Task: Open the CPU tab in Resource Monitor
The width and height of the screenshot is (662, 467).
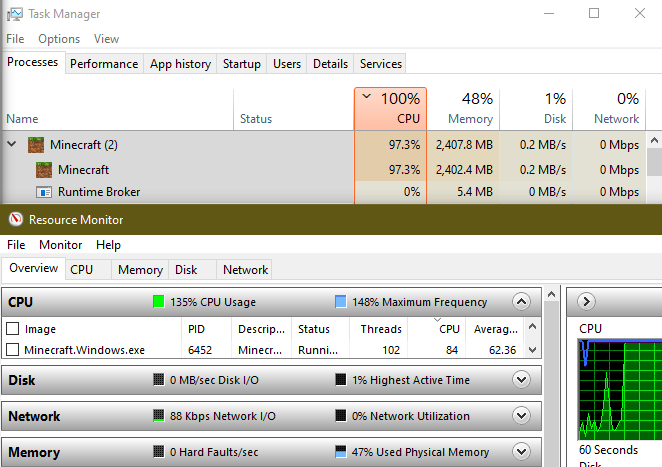Action: (88, 269)
